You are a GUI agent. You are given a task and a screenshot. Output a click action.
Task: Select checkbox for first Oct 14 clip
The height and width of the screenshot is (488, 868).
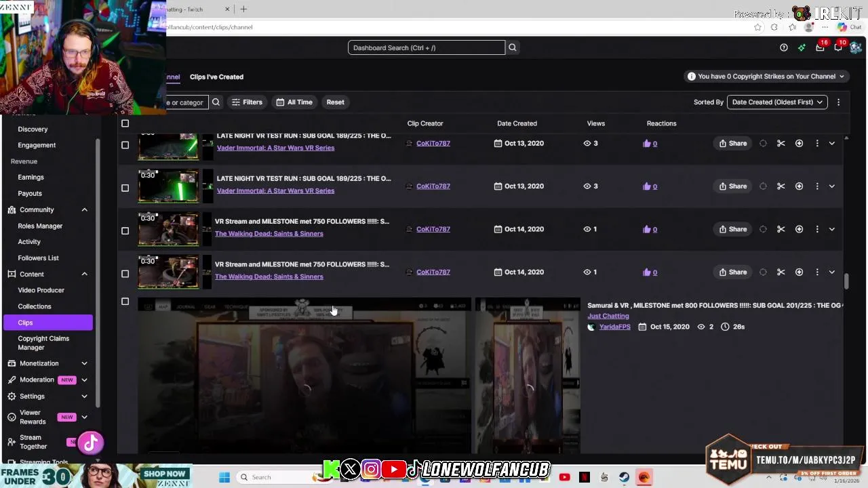click(x=125, y=230)
